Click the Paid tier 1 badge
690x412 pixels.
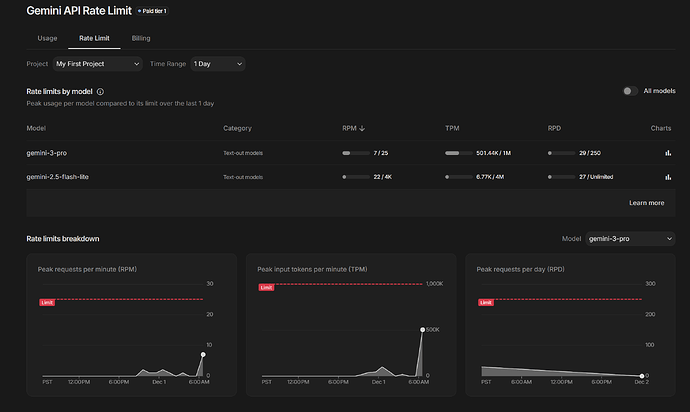tap(152, 11)
